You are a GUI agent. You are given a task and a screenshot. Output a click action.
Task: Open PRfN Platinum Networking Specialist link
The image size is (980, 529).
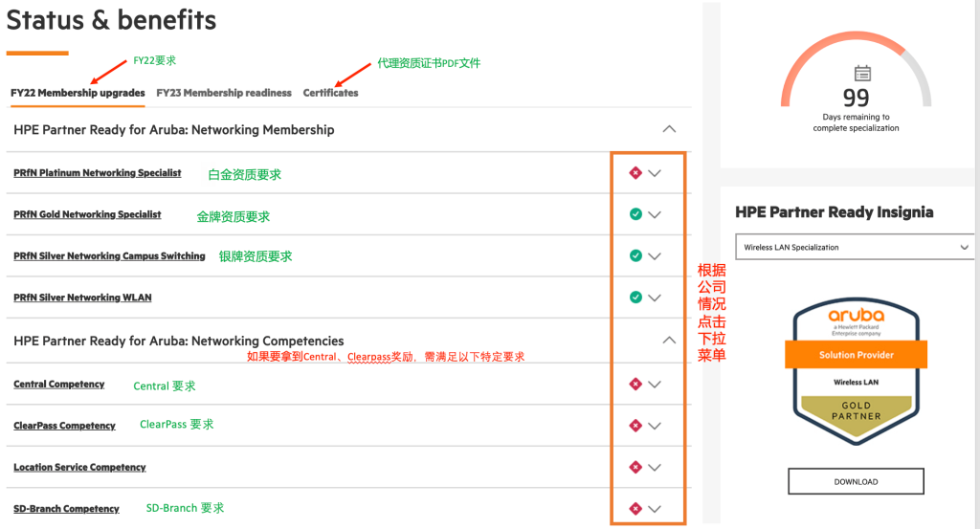98,173
